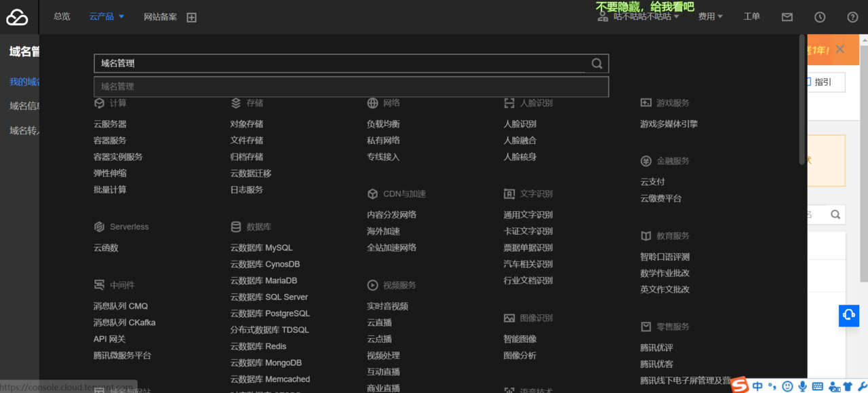Open 游戏多媒体引擎 product link
The height and width of the screenshot is (393, 868).
[669, 124]
